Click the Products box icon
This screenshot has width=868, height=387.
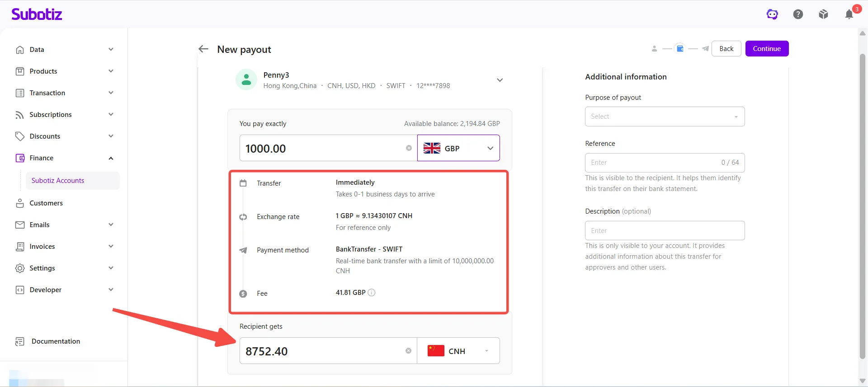pos(20,71)
